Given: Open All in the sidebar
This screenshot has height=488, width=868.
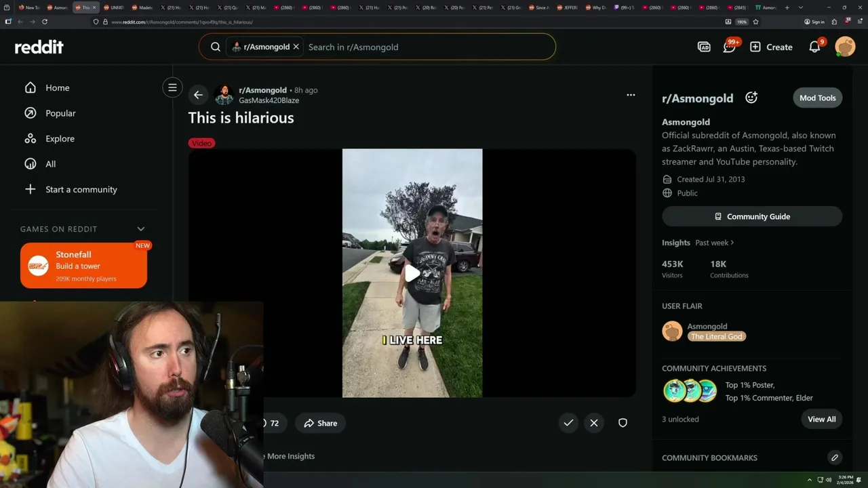Looking at the screenshot, I should click(50, 164).
